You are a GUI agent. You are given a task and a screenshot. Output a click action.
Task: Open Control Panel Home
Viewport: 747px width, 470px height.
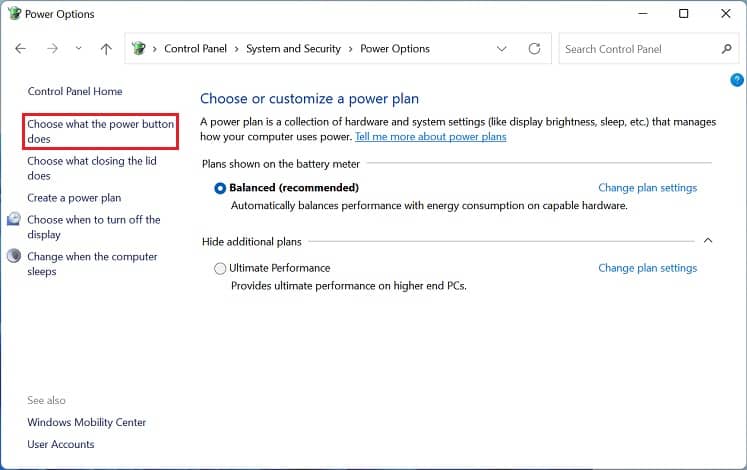(75, 91)
